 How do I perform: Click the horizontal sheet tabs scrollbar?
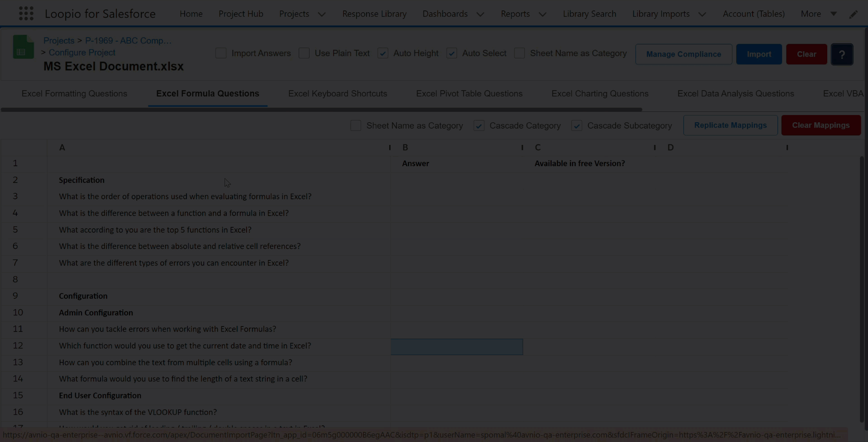click(x=321, y=110)
